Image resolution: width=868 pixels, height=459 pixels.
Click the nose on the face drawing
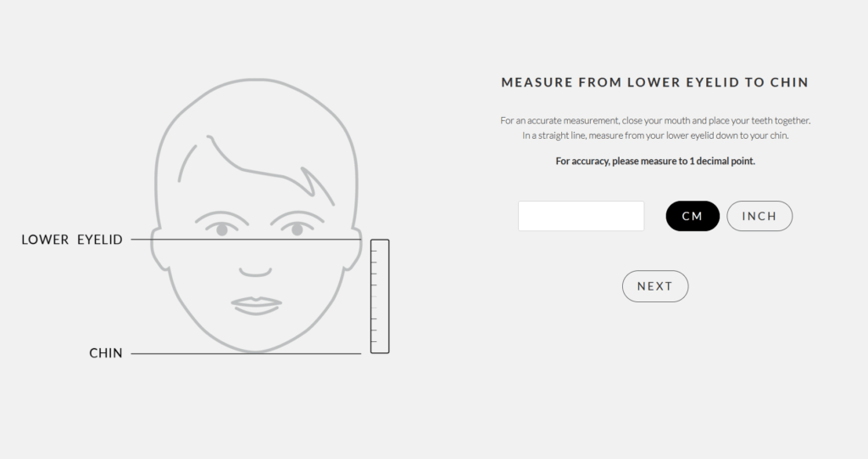[x=255, y=272]
